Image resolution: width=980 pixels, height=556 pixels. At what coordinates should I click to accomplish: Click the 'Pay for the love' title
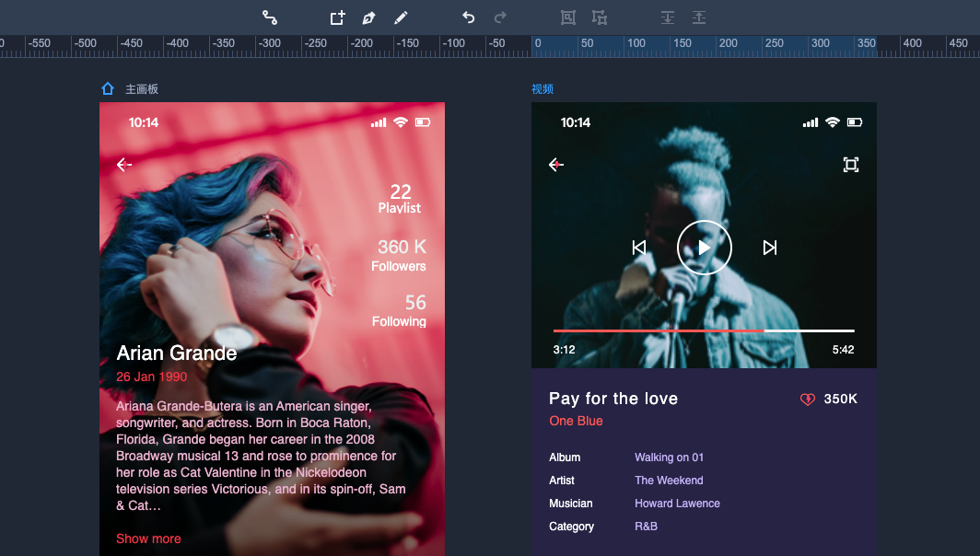(613, 399)
